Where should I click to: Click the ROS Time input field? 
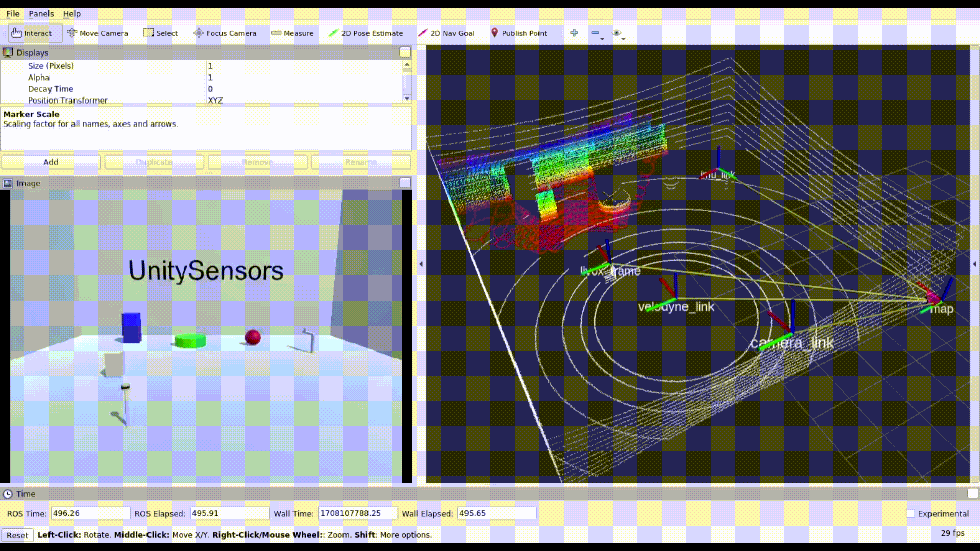coord(89,513)
